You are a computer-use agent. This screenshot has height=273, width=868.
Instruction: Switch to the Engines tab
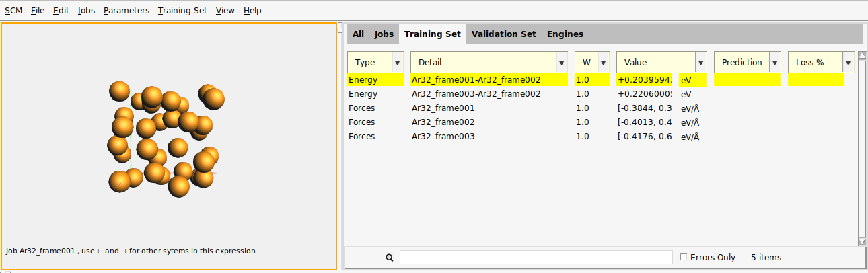pos(565,34)
